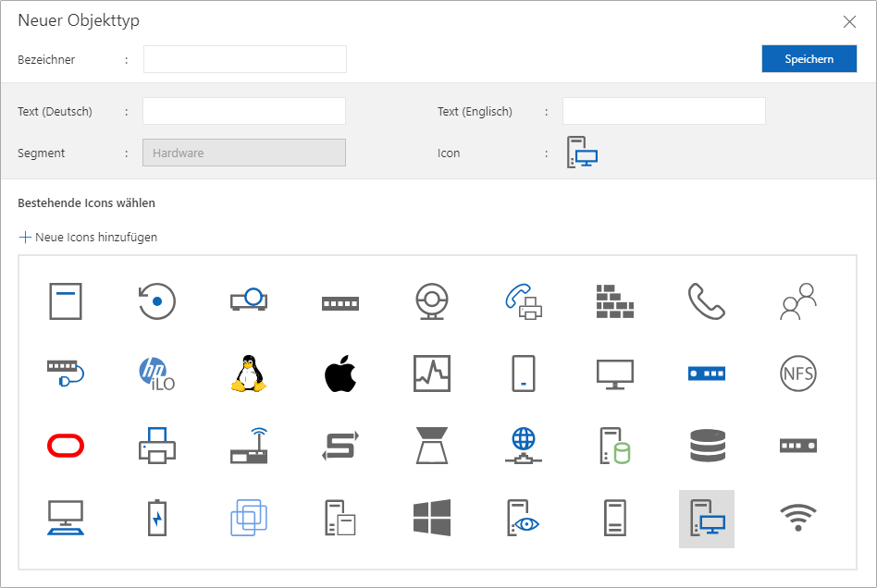Select the printer icon
This screenshot has width=877, height=588.
156,446
